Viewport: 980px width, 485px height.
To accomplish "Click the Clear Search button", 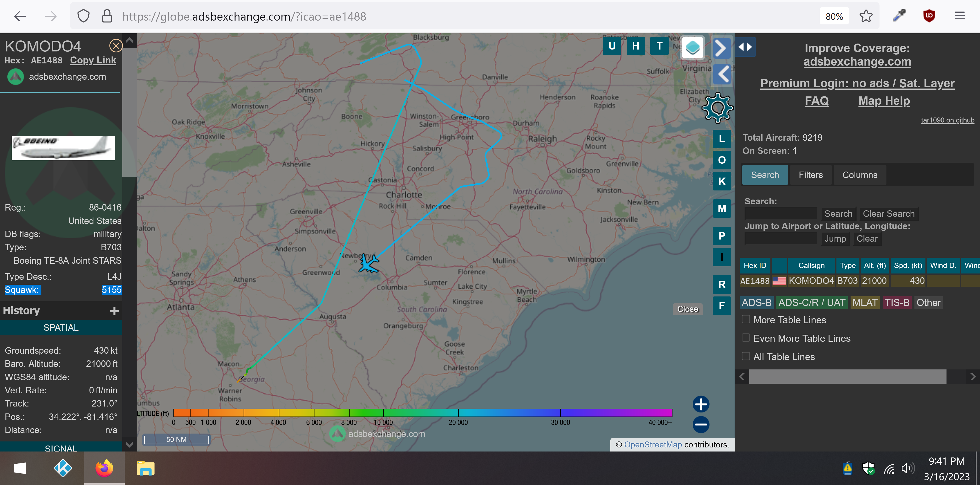I will pos(888,214).
